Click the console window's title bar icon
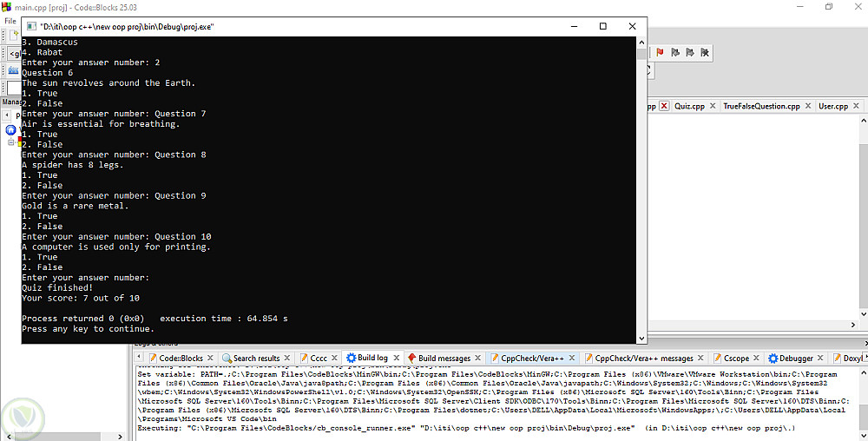Image resolution: width=868 pixels, height=441 pixels. coord(31,27)
